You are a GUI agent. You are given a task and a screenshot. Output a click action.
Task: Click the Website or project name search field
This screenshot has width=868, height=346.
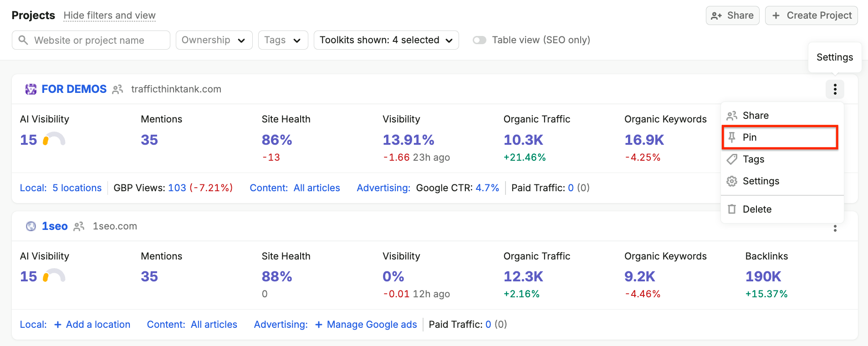click(x=91, y=40)
